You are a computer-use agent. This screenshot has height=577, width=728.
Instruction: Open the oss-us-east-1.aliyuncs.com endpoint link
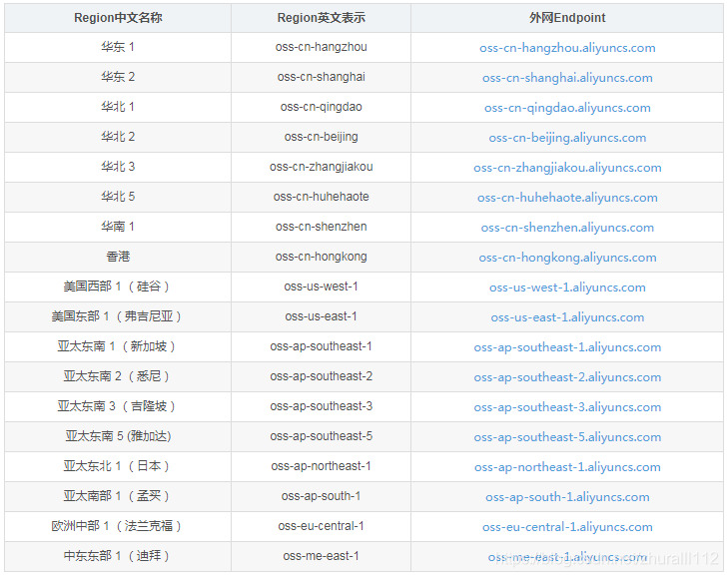tap(567, 317)
